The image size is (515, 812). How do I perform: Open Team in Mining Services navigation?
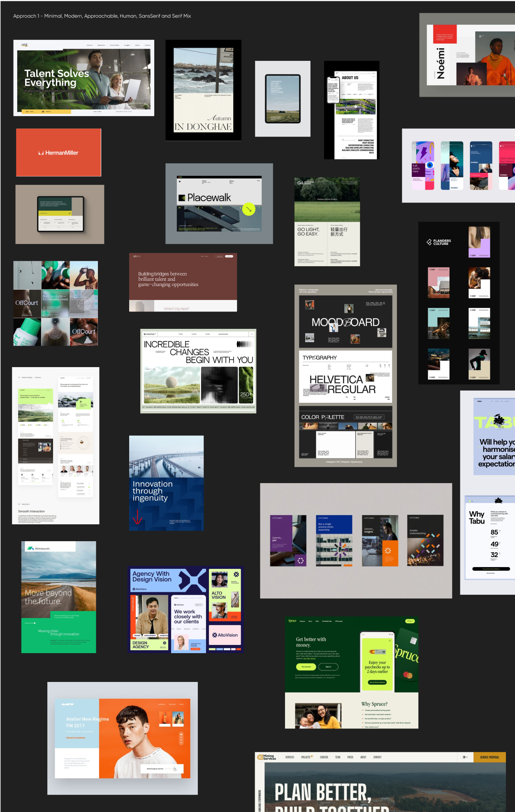[338, 757]
